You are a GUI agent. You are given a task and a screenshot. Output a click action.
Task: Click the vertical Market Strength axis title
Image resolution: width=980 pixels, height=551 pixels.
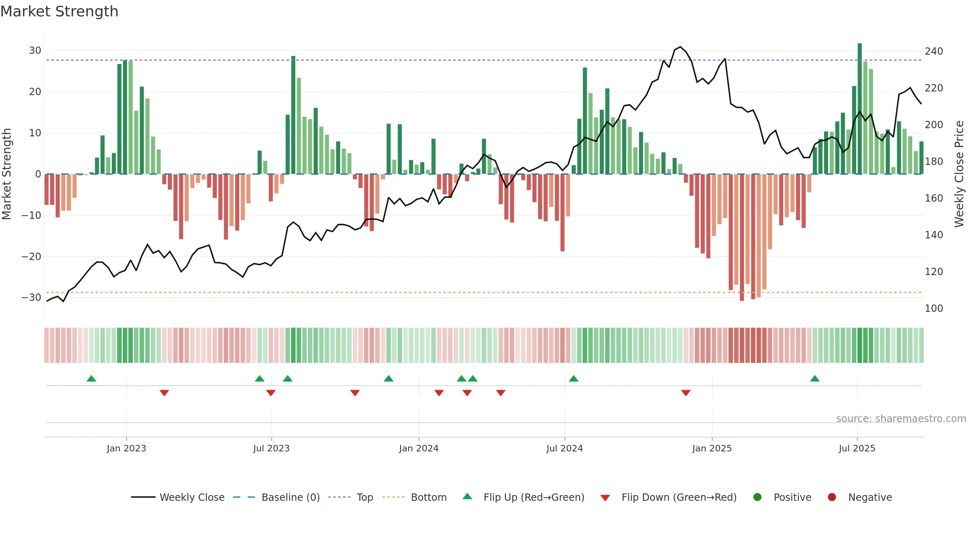[7, 174]
